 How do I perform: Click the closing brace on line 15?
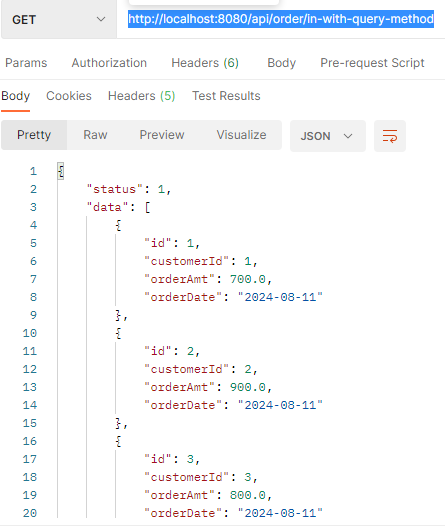click(x=118, y=424)
